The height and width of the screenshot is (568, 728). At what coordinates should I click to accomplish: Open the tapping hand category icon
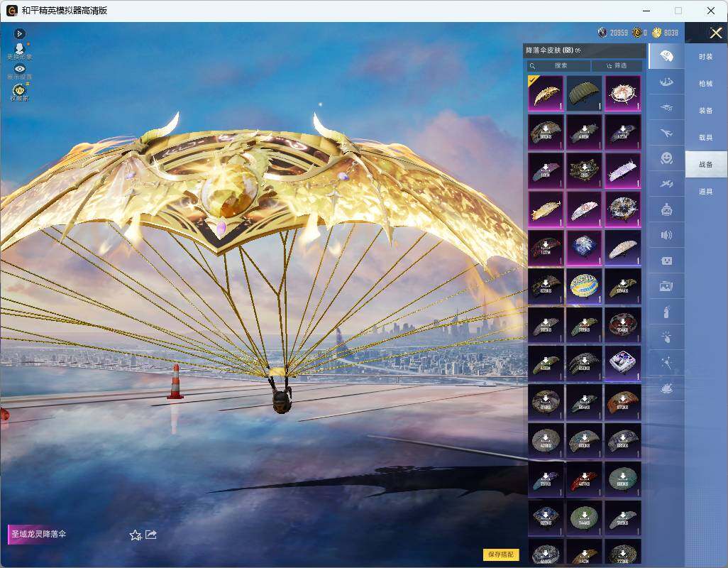[666, 337]
